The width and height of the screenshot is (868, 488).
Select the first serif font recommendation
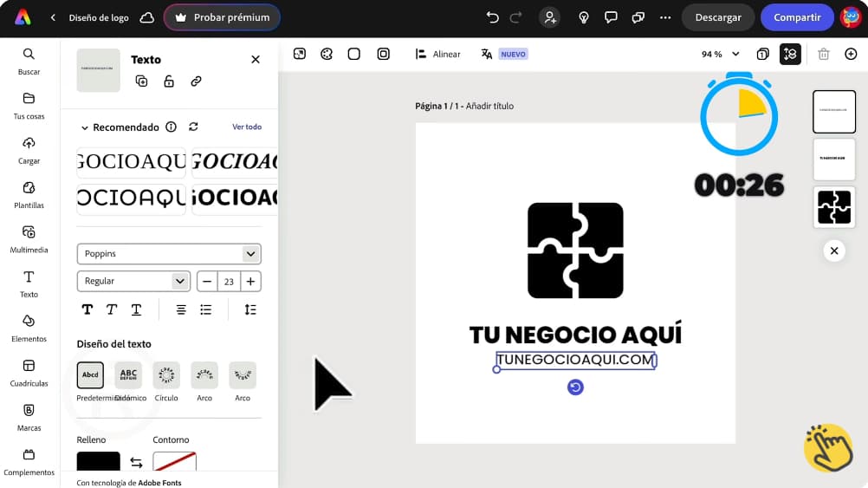(131, 162)
